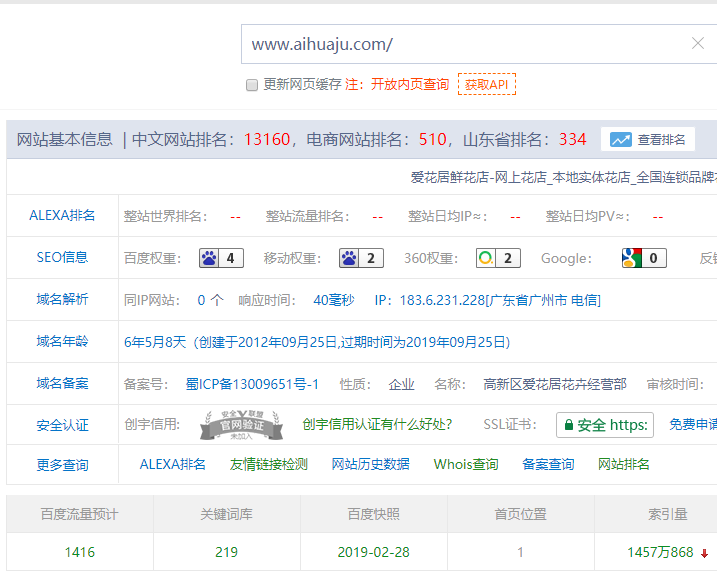
Task: Open 网站历史数据 link
Action: coord(370,464)
